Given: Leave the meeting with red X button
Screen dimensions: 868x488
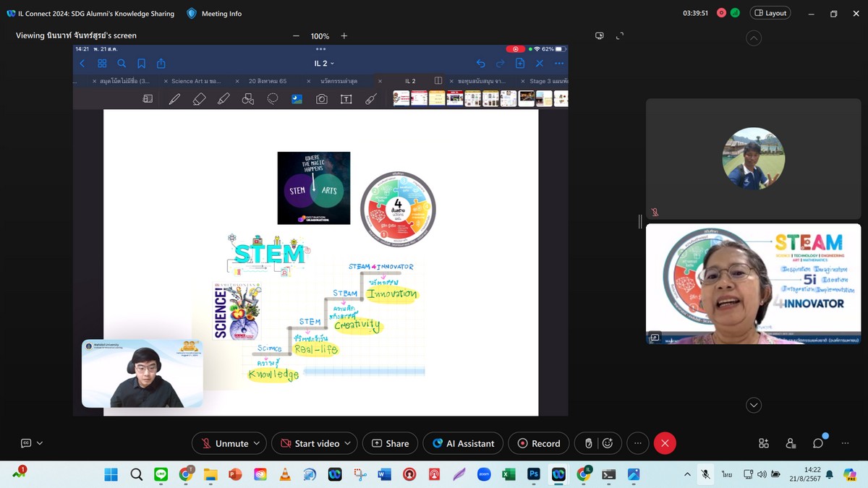Looking at the screenshot, I should 665,443.
